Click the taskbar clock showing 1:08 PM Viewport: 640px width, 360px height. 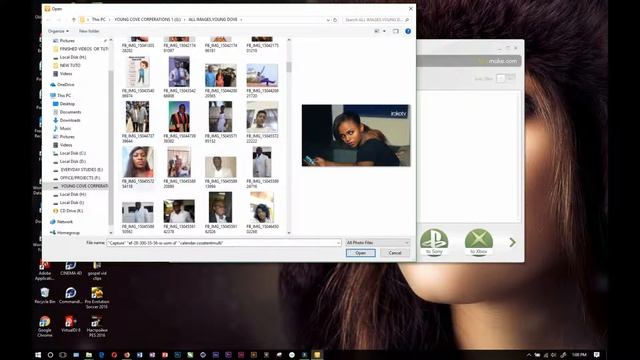[x=579, y=355]
